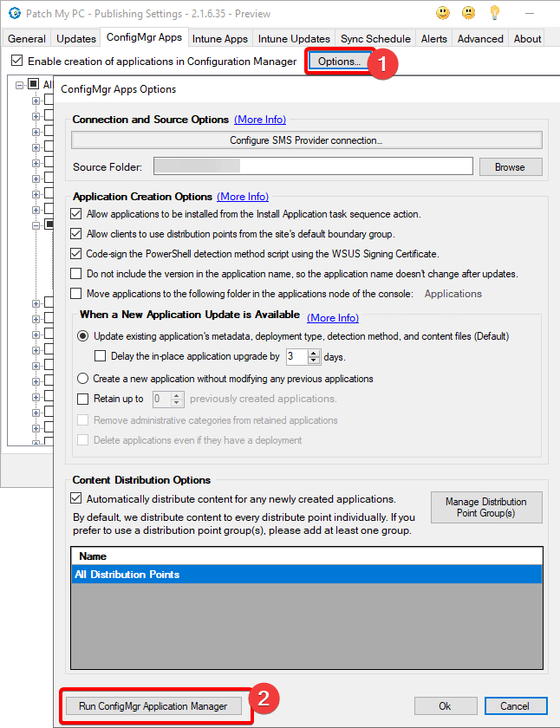Screen dimensions: 560x728
Task: Select Create a new application without modifying radio
Action: pos(82,379)
